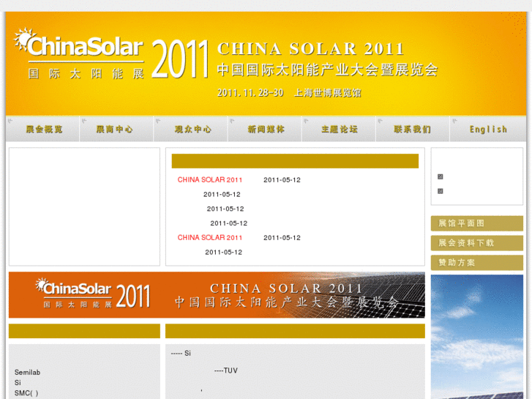Image resolution: width=532 pixels, height=399 pixels.
Task: Click the ----TUV news line
Action: (225, 370)
